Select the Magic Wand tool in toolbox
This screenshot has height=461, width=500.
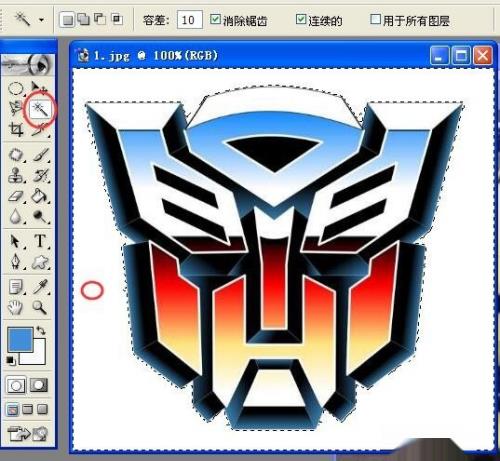click(40, 110)
